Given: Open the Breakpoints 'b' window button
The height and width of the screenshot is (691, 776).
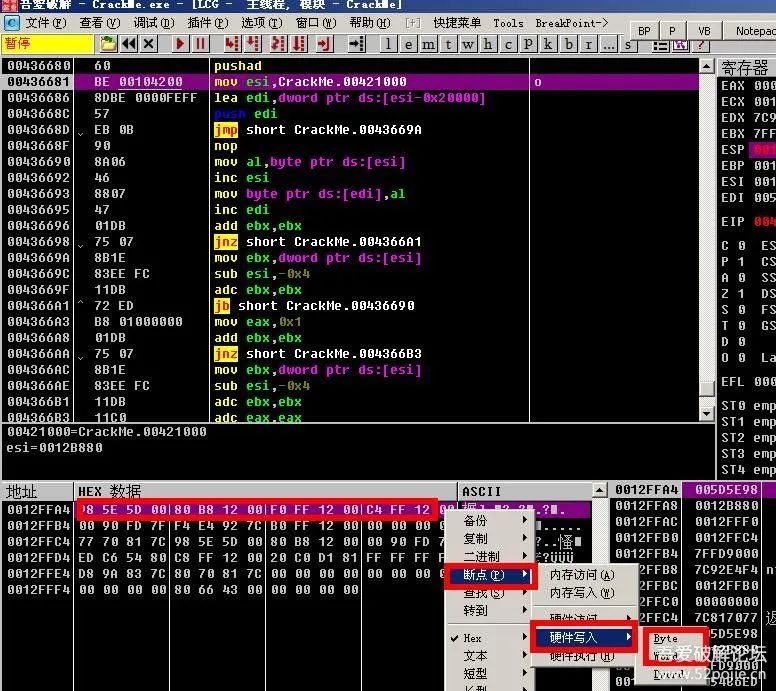Looking at the screenshot, I should (569, 43).
